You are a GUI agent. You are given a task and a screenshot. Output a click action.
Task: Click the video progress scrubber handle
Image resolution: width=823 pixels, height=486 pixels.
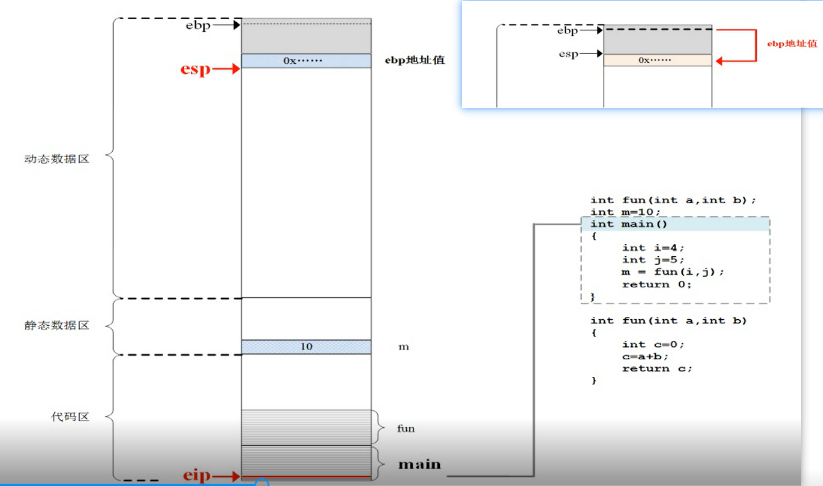[261, 483]
